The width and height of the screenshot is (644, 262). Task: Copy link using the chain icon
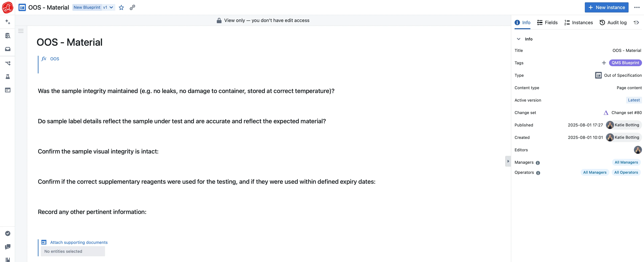[x=132, y=8]
